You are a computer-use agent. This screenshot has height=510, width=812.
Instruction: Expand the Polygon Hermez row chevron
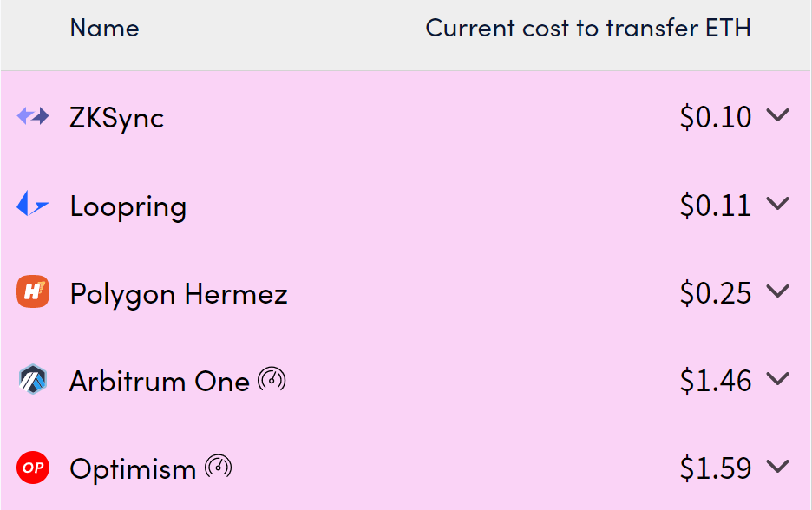[778, 291]
